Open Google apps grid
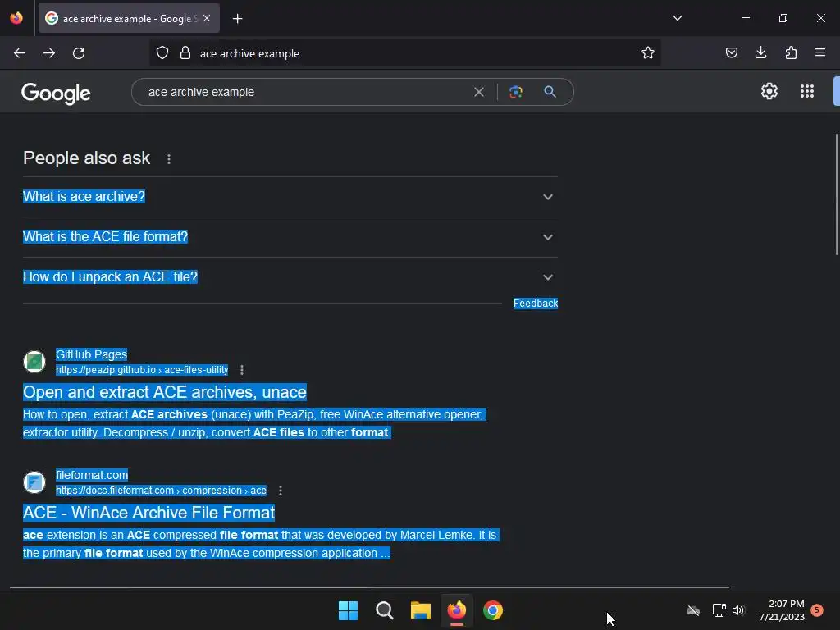This screenshot has height=630, width=840. [807, 91]
